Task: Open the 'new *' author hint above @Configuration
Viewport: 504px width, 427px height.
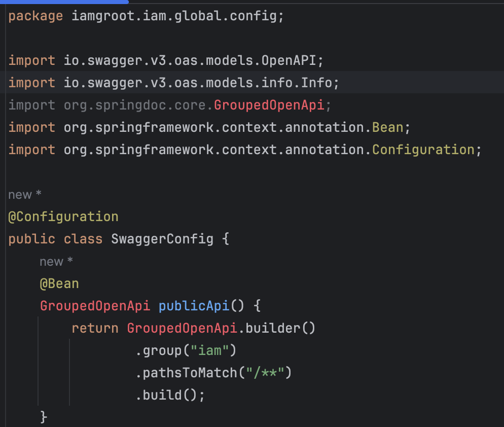Action: pos(25,195)
